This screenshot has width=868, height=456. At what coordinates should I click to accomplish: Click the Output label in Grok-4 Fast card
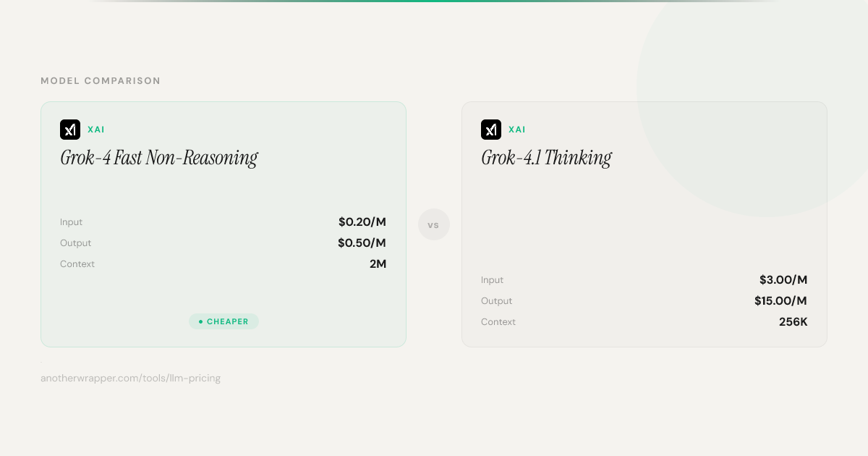(75, 243)
